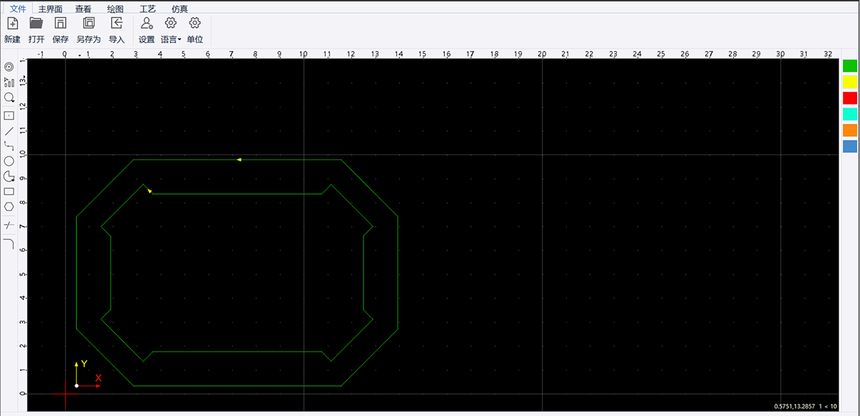Screen dimensions: 860x416
Task: Switch to the 主界面 tab
Action: click(50, 9)
